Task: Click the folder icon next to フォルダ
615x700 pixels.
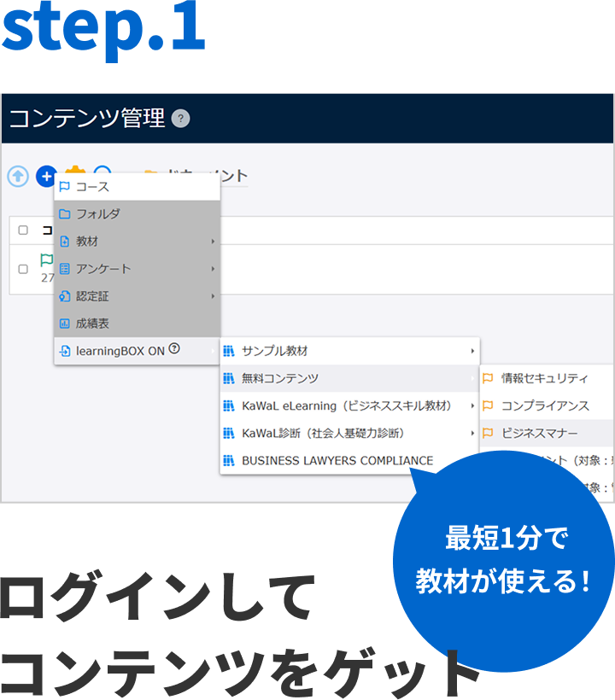Action: pos(65,214)
